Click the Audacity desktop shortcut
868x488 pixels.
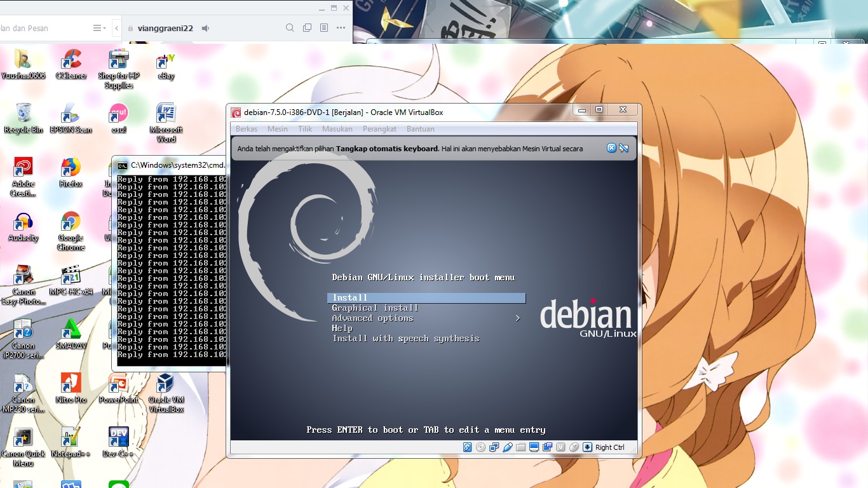(x=24, y=226)
